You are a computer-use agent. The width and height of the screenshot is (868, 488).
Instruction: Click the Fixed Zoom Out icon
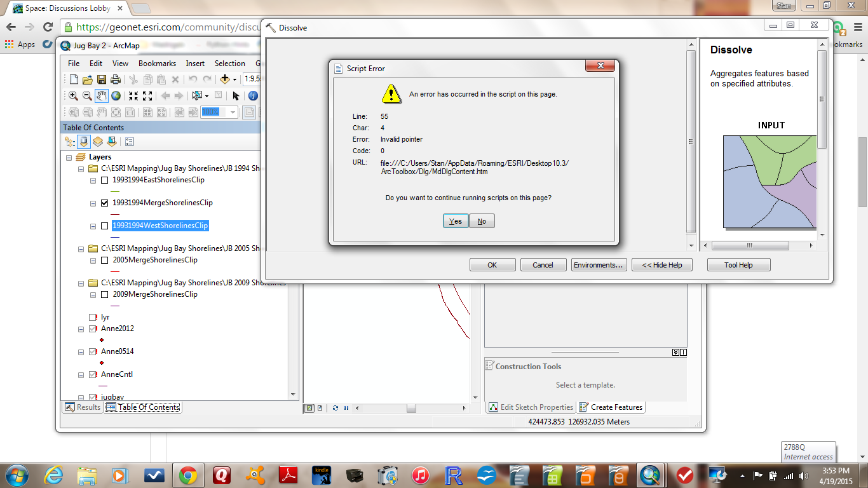(147, 96)
